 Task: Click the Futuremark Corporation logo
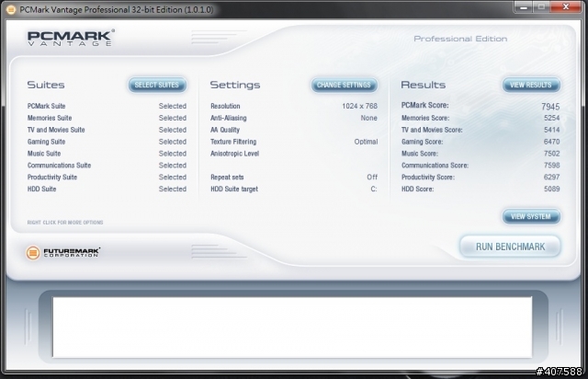coord(62,252)
